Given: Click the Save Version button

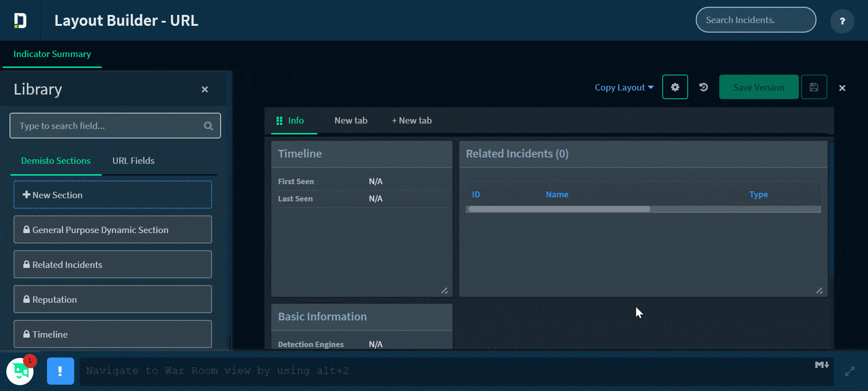Looking at the screenshot, I should click(x=759, y=87).
